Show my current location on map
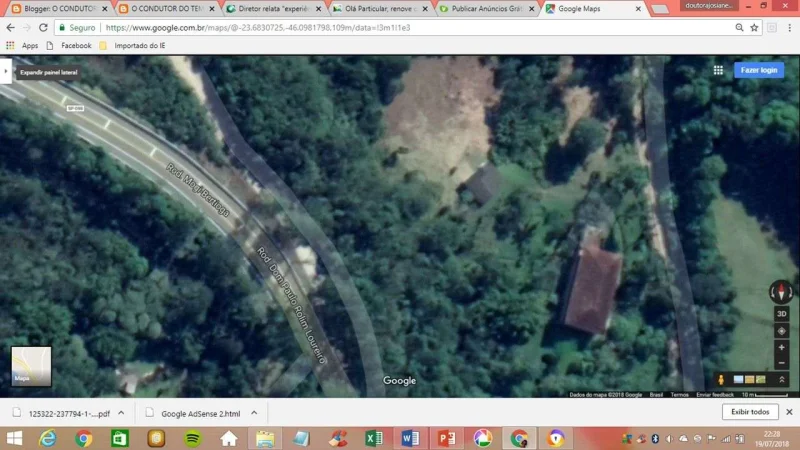The height and width of the screenshot is (450, 800). [x=781, y=331]
